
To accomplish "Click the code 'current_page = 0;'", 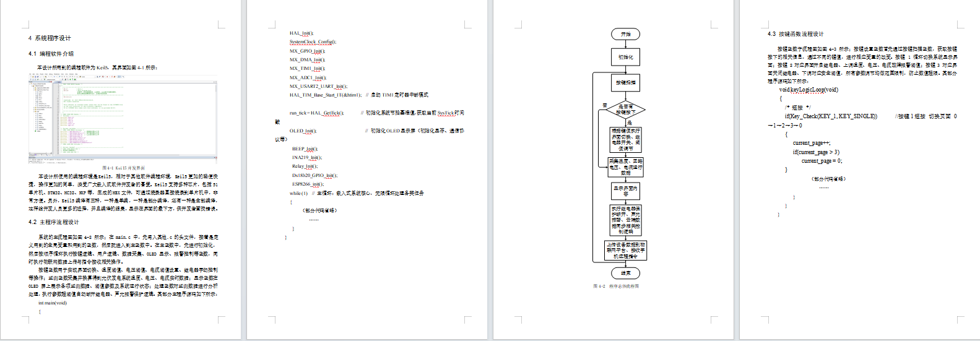I will pos(822,161).
